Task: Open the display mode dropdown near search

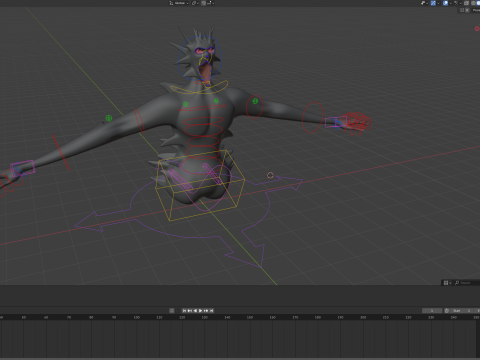Action: [447, 283]
